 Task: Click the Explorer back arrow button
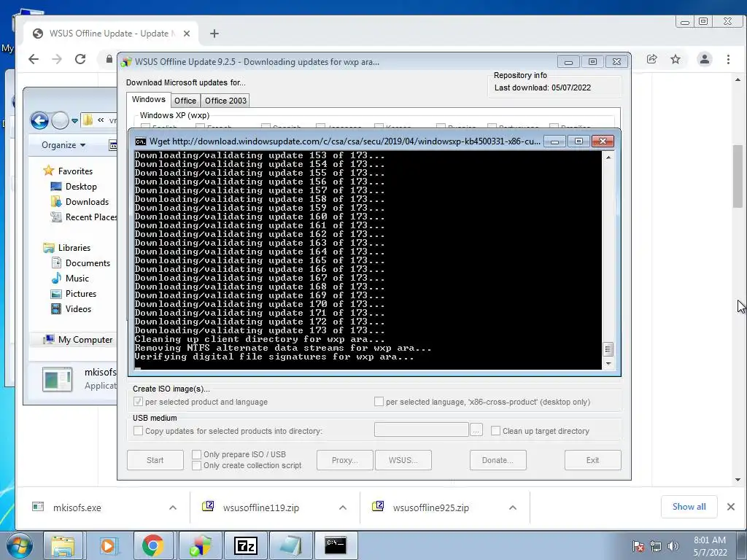point(39,120)
